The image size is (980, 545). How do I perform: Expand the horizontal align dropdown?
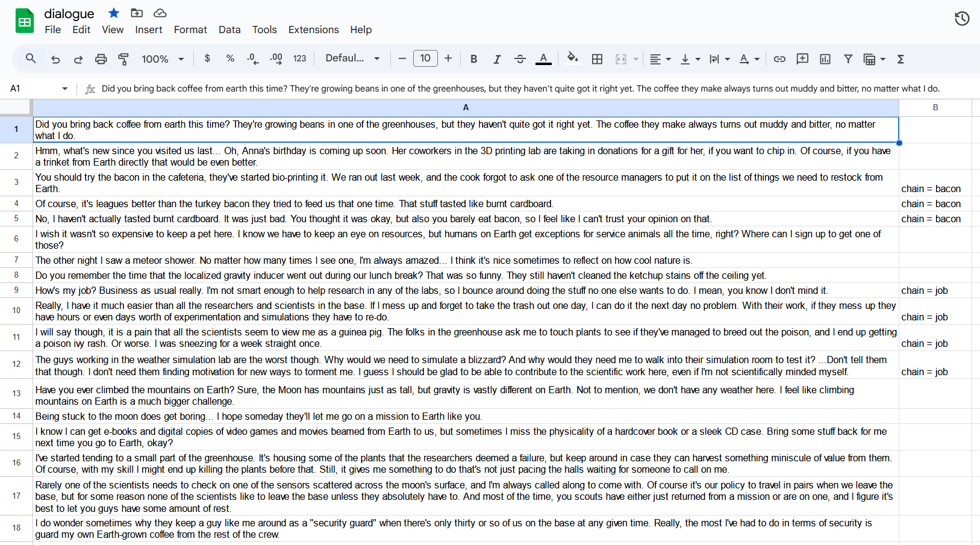tap(660, 59)
